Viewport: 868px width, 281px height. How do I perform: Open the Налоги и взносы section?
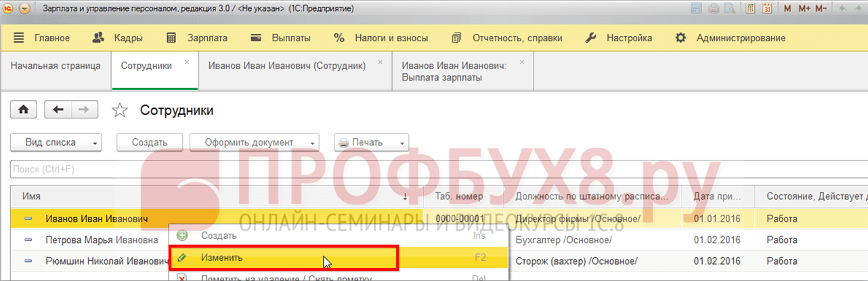(381, 38)
